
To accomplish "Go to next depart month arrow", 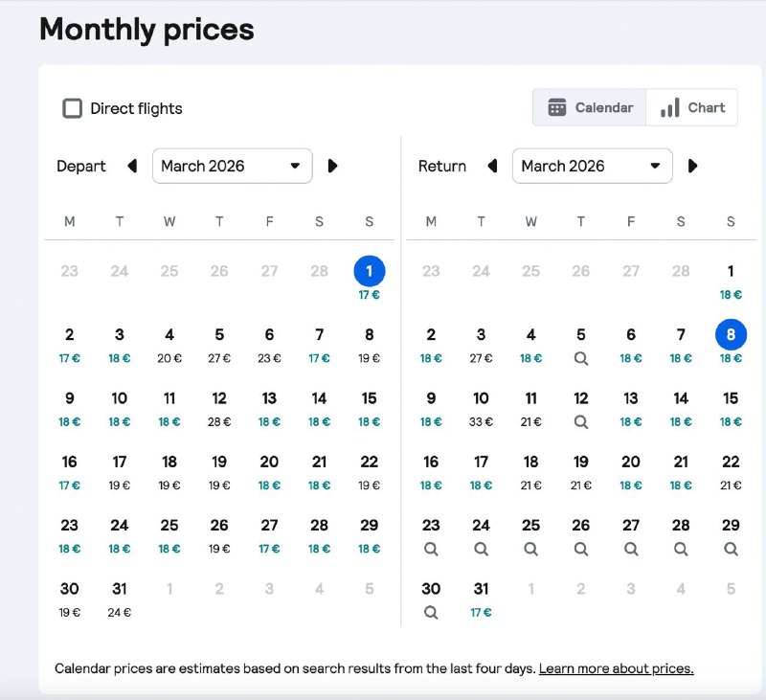I will point(332,166).
